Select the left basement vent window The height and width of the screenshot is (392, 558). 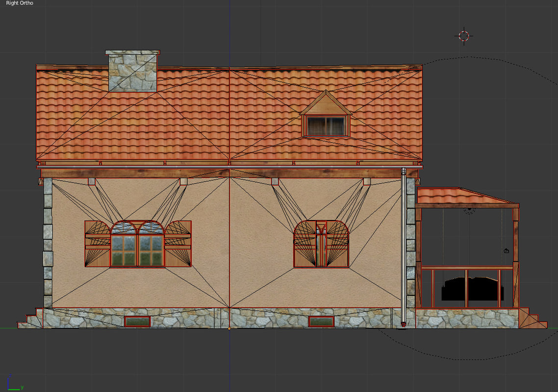(137, 321)
